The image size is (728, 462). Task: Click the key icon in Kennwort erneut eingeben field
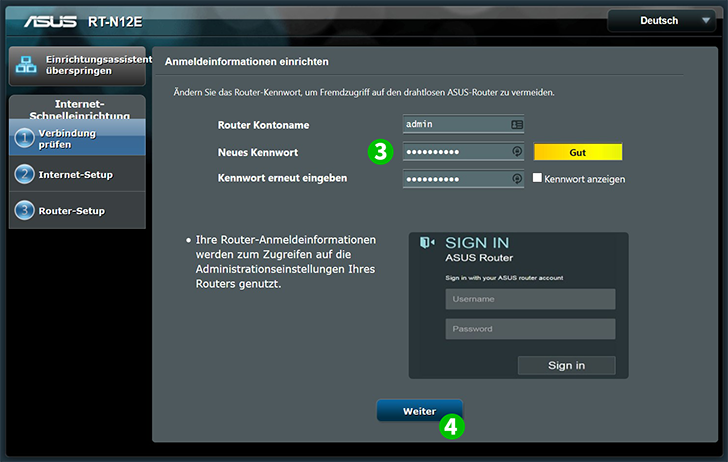point(517,179)
